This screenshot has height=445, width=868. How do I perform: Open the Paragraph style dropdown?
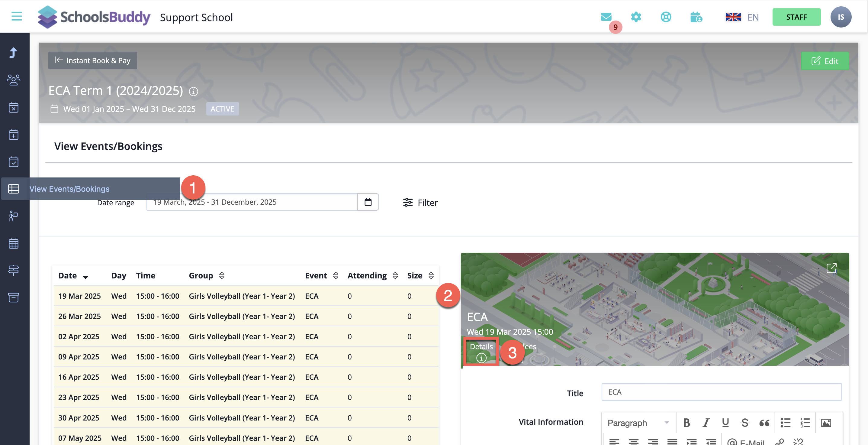coord(638,423)
